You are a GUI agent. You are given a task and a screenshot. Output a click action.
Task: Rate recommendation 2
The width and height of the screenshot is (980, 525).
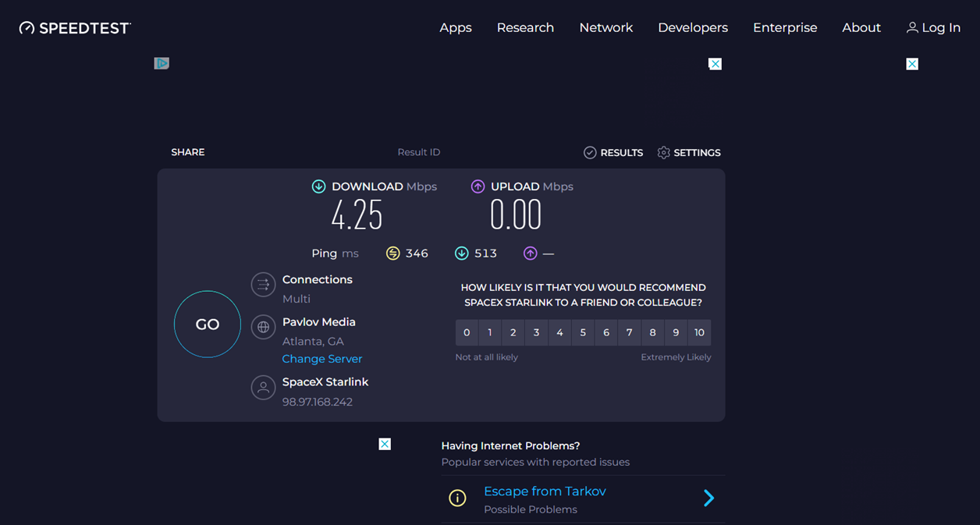pos(513,332)
